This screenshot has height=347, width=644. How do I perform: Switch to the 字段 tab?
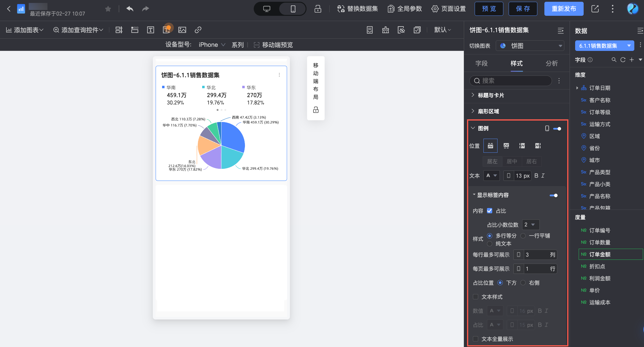pos(481,63)
